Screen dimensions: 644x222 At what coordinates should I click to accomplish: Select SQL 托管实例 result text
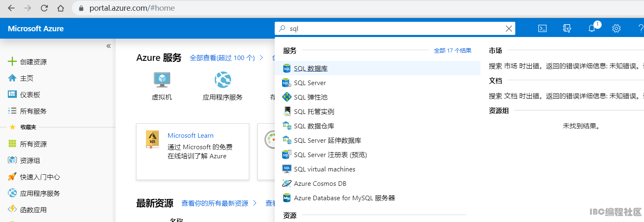314,112
